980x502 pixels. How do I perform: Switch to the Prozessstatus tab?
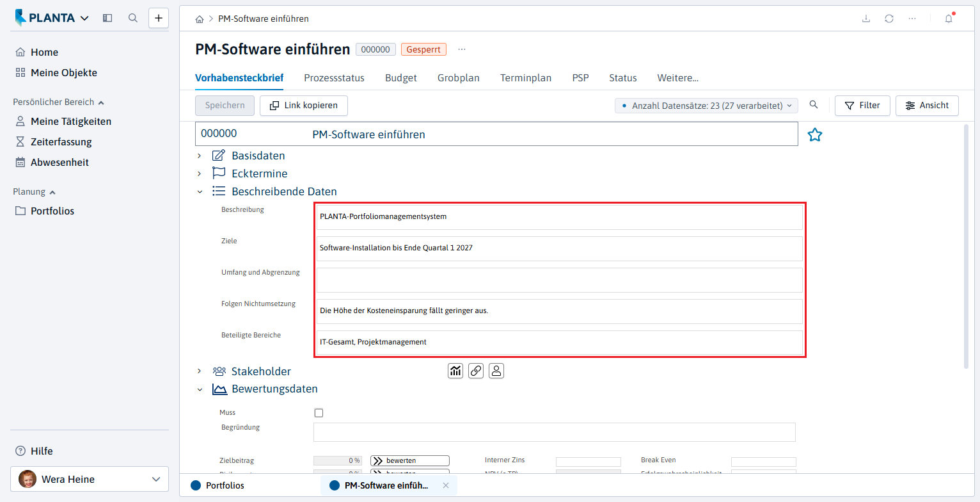pyautogui.click(x=334, y=78)
